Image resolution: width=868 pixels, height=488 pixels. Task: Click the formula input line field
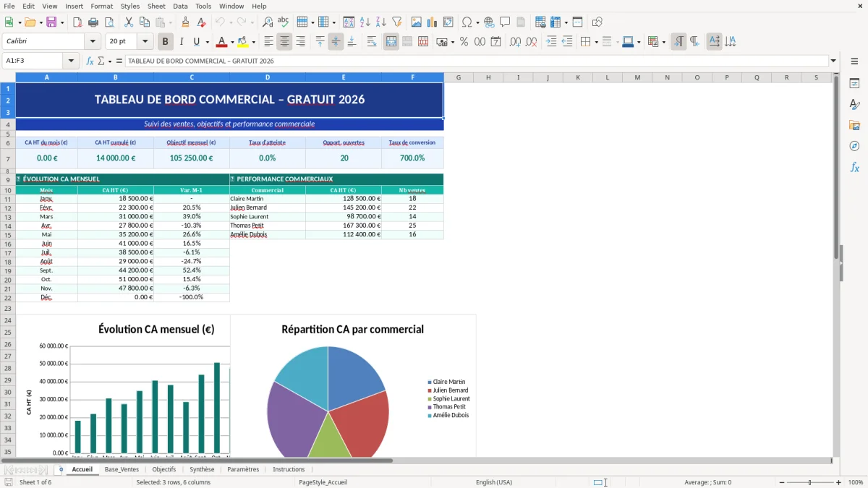476,61
